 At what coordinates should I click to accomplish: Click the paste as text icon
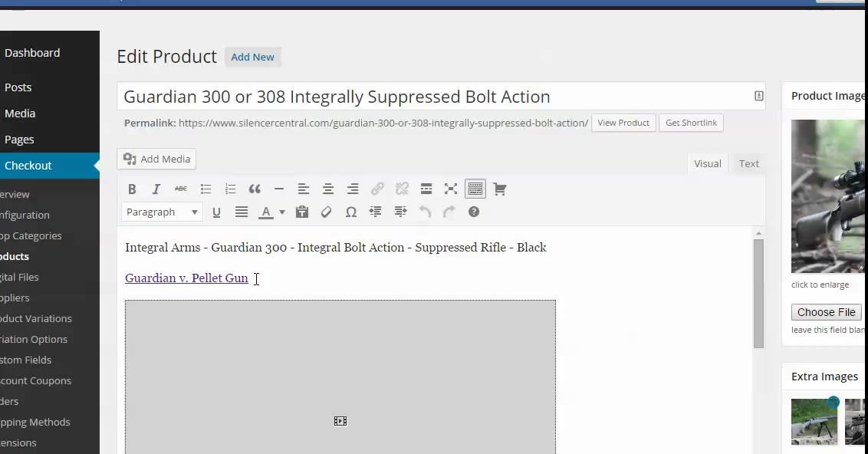[x=301, y=212]
